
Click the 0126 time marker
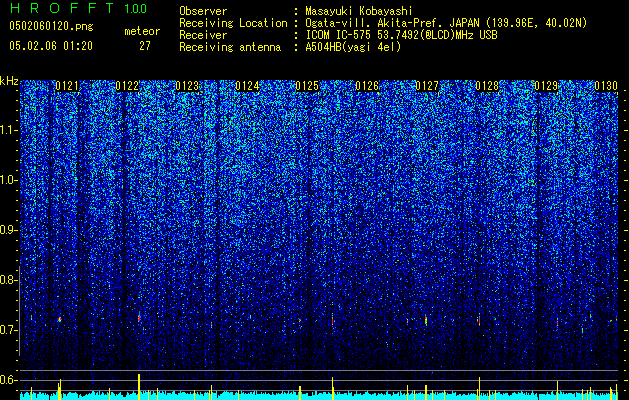[367, 86]
